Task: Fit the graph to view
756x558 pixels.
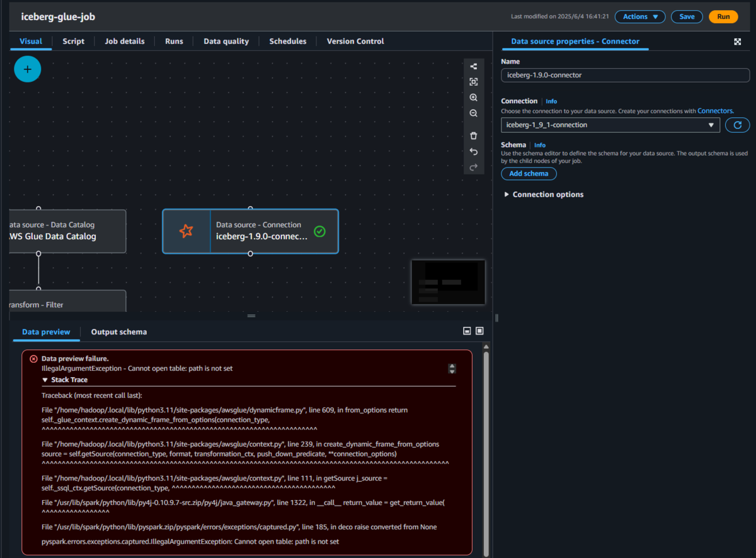Action: (x=474, y=82)
